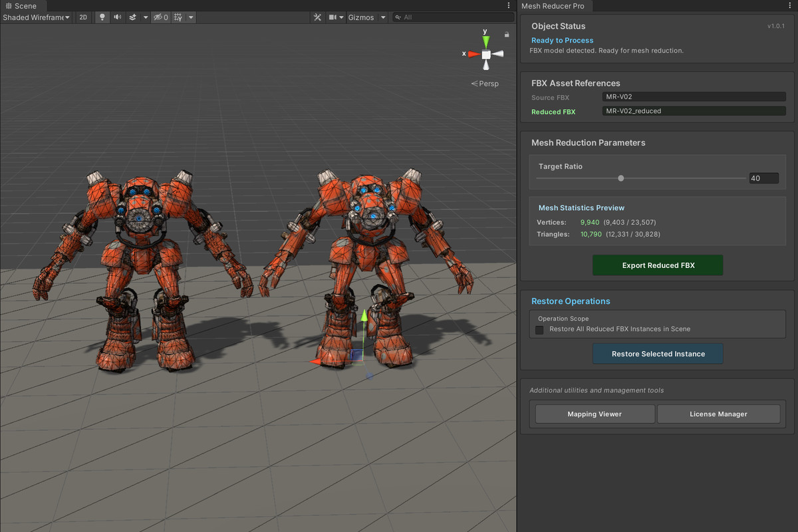The width and height of the screenshot is (798, 532).
Task: Open the Shaded Wireframe draw mode dropdown
Action: tap(36, 17)
